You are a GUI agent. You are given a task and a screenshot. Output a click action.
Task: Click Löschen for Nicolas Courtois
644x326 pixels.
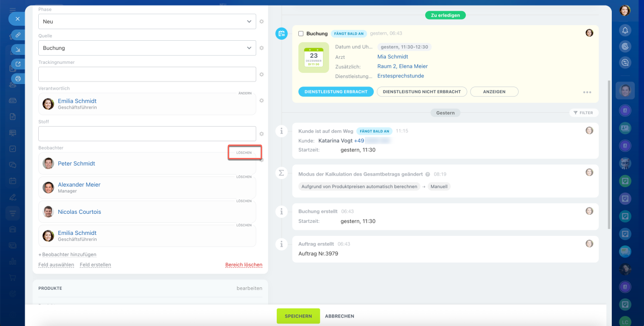(x=244, y=201)
